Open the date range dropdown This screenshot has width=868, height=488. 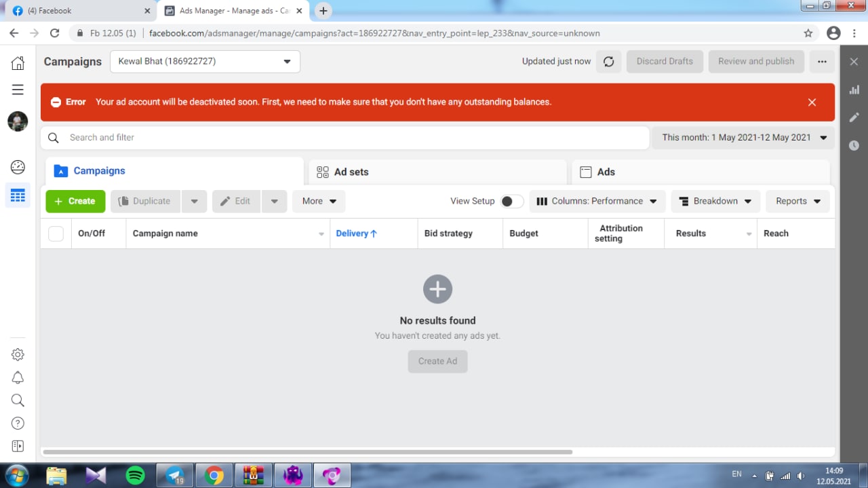[743, 138]
